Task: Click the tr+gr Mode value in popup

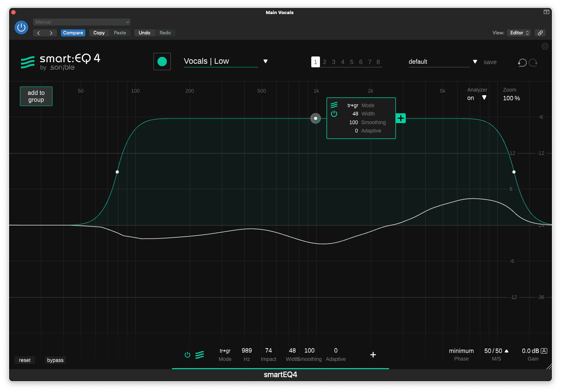Action: 353,105
